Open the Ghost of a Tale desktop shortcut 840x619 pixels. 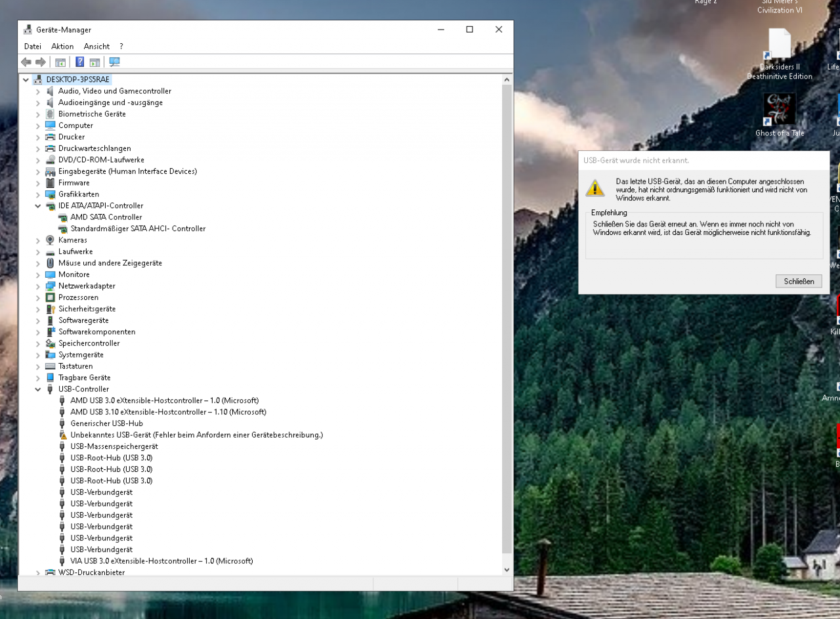pos(780,115)
